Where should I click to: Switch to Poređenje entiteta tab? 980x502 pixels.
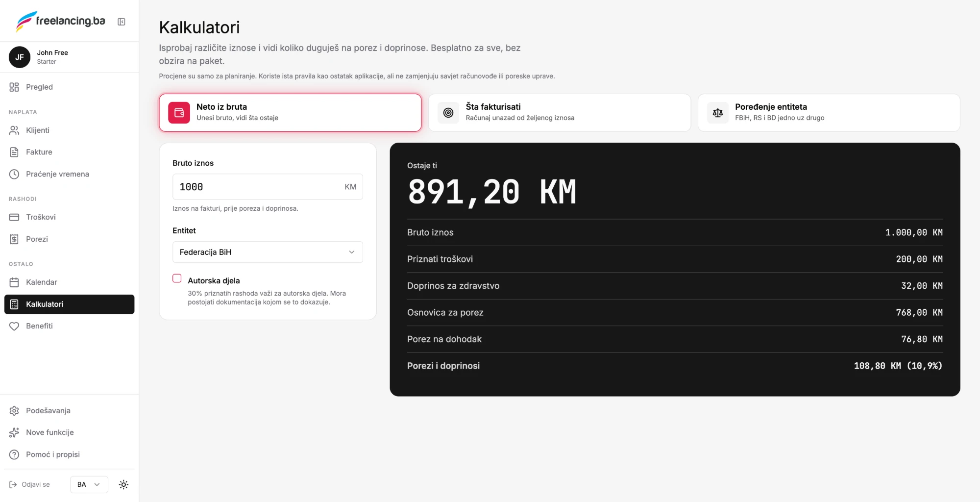coord(829,113)
